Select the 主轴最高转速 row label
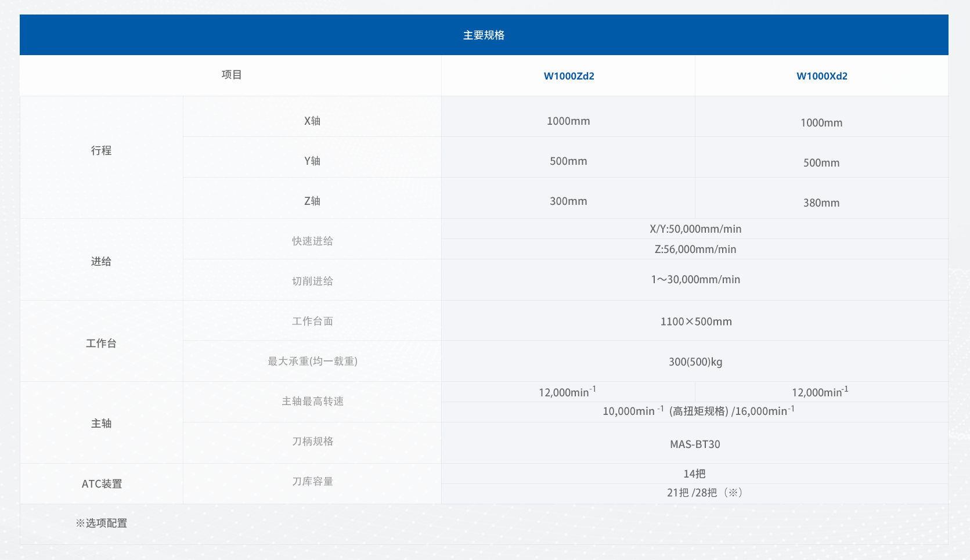Viewport: 970px width, 560px height. pyautogui.click(x=312, y=401)
